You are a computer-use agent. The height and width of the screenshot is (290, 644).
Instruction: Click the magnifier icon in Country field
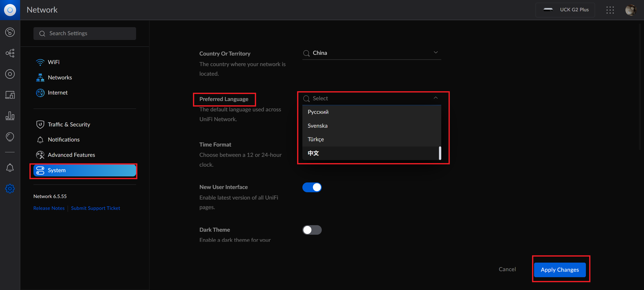tap(306, 53)
